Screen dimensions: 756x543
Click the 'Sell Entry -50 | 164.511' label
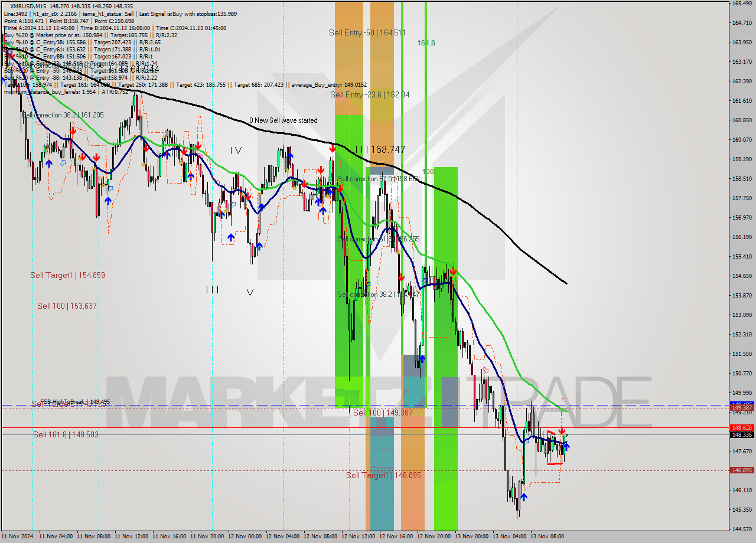(367, 32)
